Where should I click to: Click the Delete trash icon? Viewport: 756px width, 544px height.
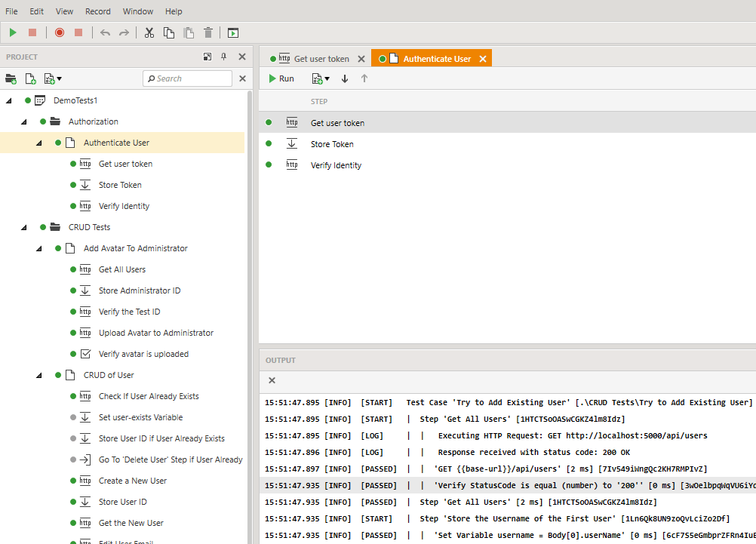click(207, 32)
